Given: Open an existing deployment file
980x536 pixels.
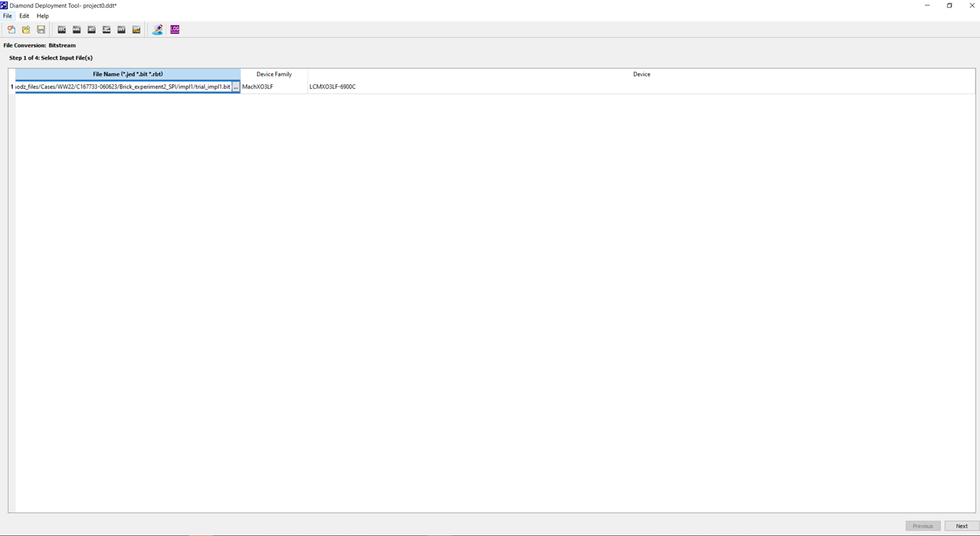Looking at the screenshot, I should 26,29.
